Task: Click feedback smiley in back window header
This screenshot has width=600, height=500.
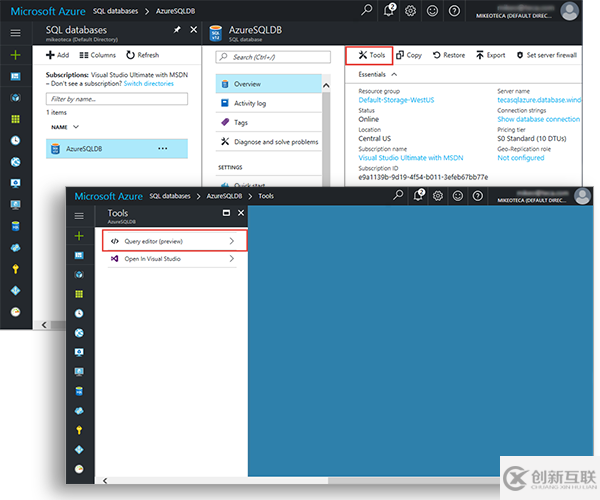Action: pyautogui.click(x=432, y=11)
